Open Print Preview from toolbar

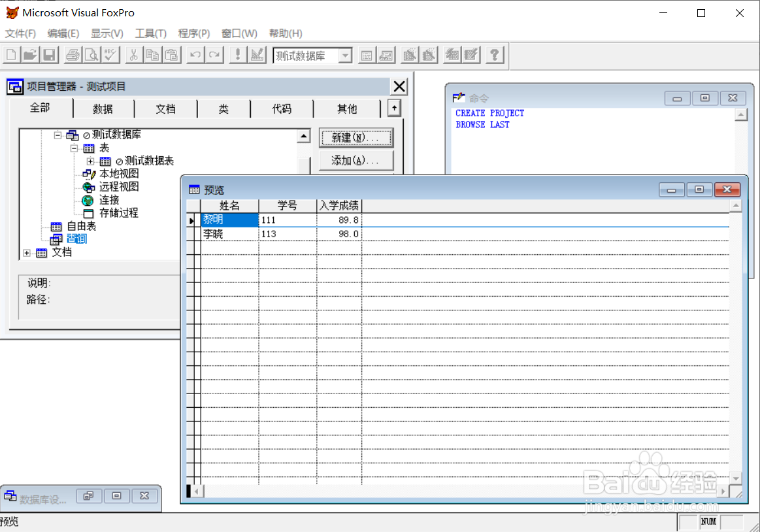pos(91,56)
